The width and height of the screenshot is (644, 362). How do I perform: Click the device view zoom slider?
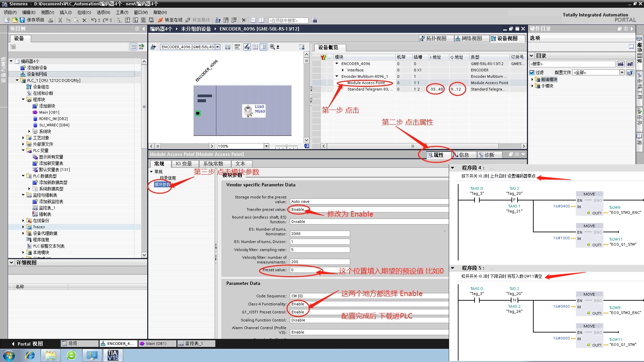[x=286, y=146]
